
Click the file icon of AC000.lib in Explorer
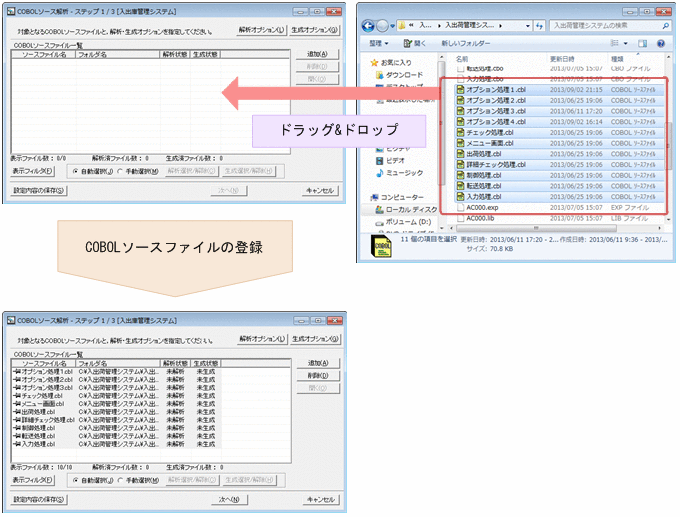click(x=461, y=218)
